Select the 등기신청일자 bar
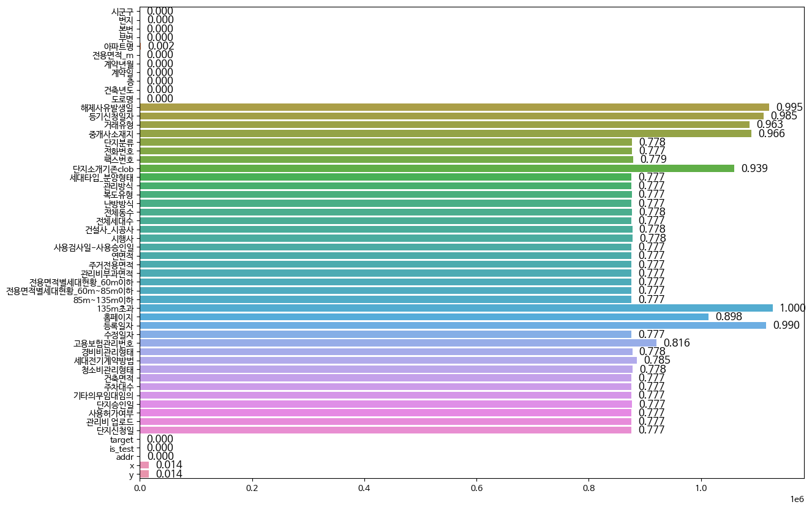The width and height of the screenshot is (812, 510). pyautogui.click(x=451, y=116)
